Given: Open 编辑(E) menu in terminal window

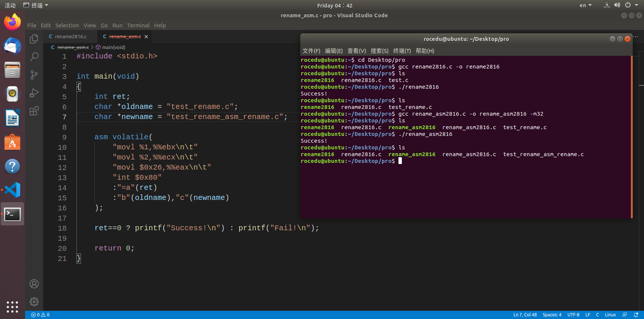Looking at the screenshot, I should (x=334, y=51).
